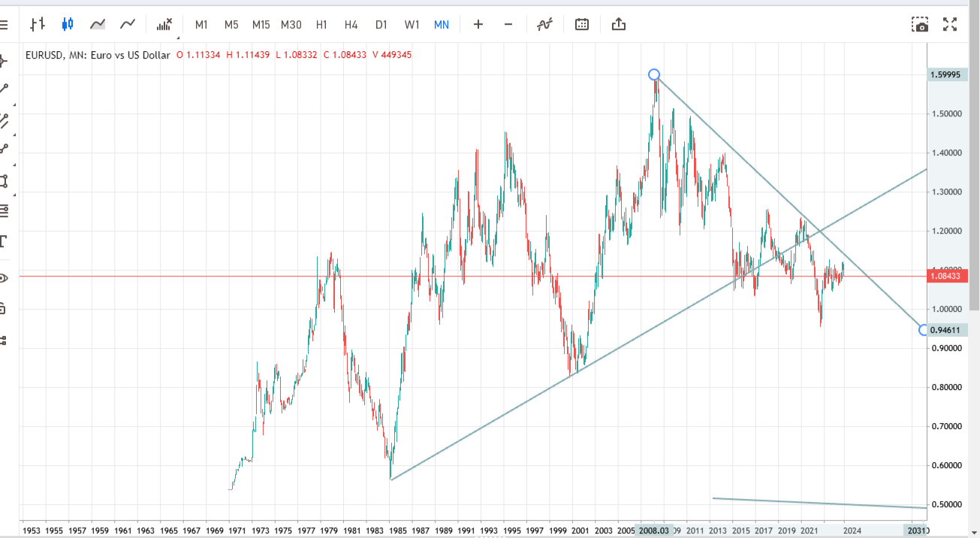The image size is (980, 538).
Task: Select the Fibonacci levels tool
Action: click(4, 210)
